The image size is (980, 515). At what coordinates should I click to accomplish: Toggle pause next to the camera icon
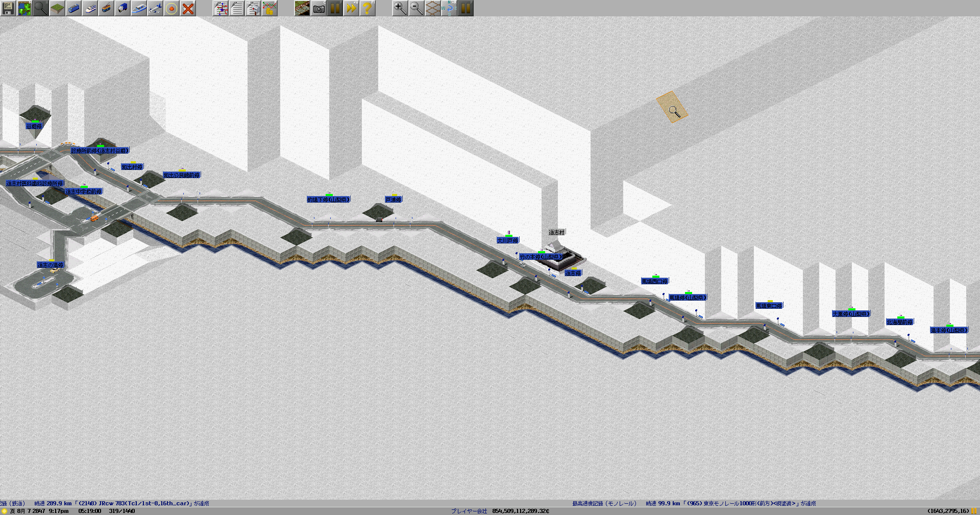click(335, 8)
